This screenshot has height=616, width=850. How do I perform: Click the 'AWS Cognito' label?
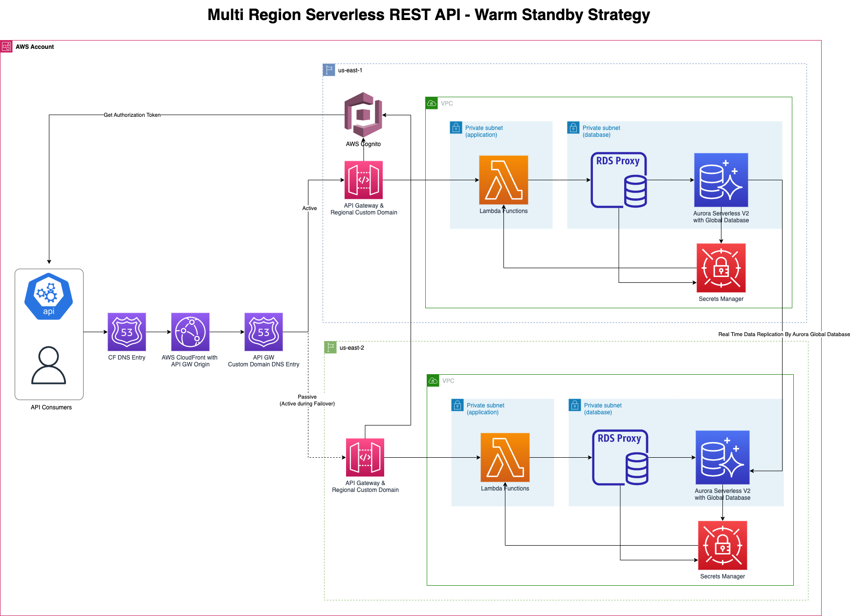click(363, 144)
